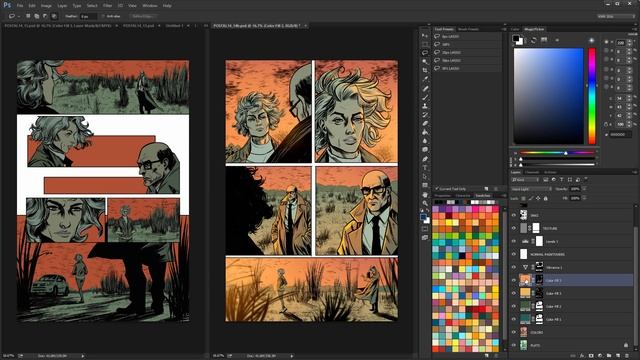Toggle the Anti-alias checkbox
640x360 pixels.
point(104,16)
